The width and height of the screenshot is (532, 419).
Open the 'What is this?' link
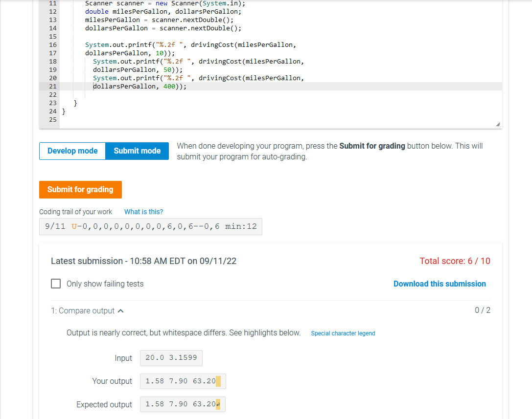pyautogui.click(x=143, y=212)
